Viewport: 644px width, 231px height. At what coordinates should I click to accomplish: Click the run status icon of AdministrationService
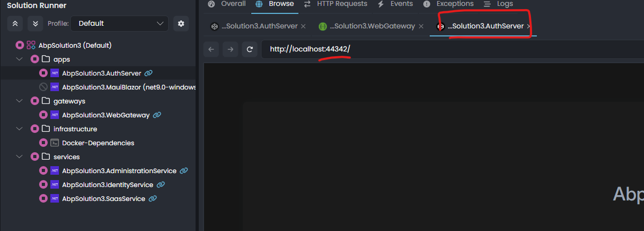tap(43, 170)
